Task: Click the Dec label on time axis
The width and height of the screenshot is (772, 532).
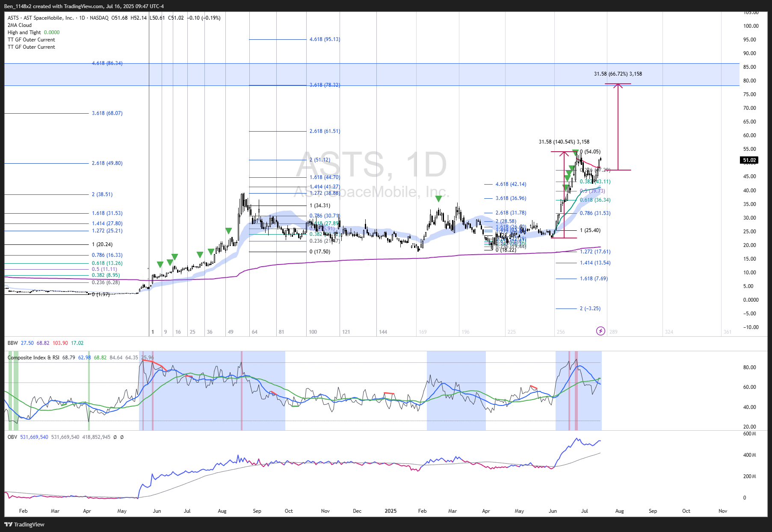Action: [357, 511]
